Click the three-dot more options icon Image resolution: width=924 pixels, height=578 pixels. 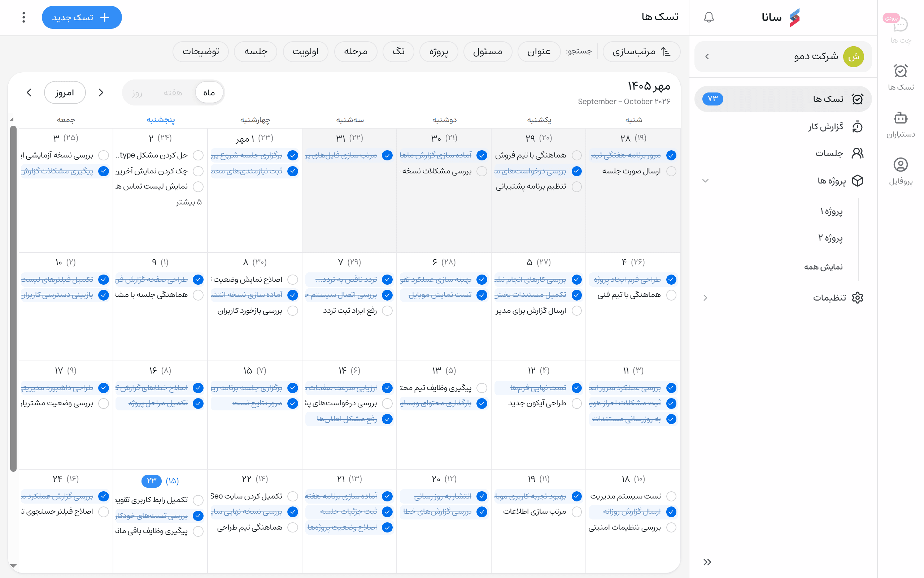pos(24,17)
